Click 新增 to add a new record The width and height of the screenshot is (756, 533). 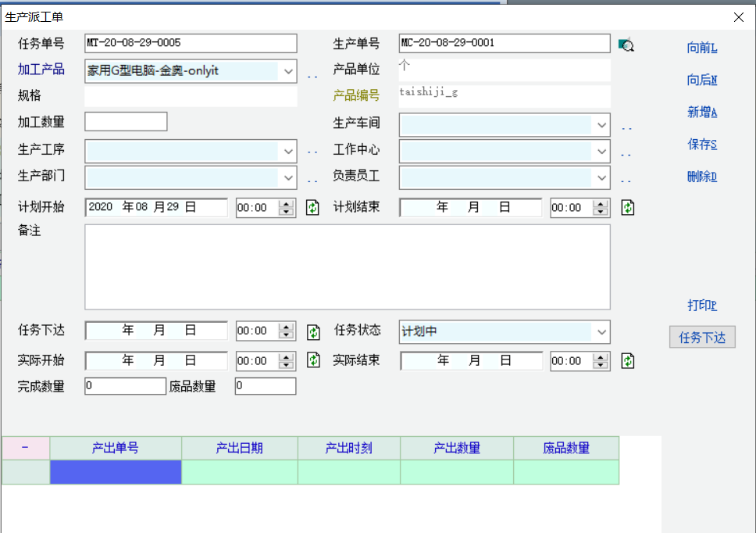pos(701,113)
